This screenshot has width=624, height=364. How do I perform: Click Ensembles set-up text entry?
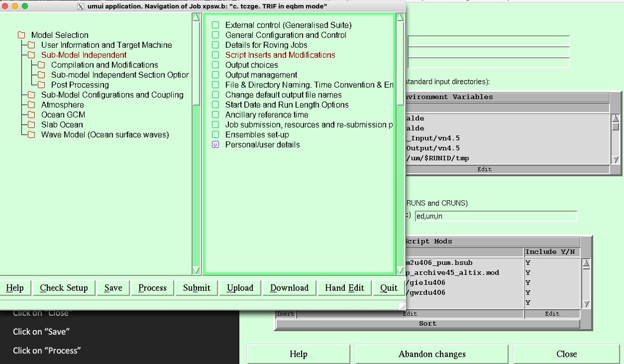click(x=257, y=135)
